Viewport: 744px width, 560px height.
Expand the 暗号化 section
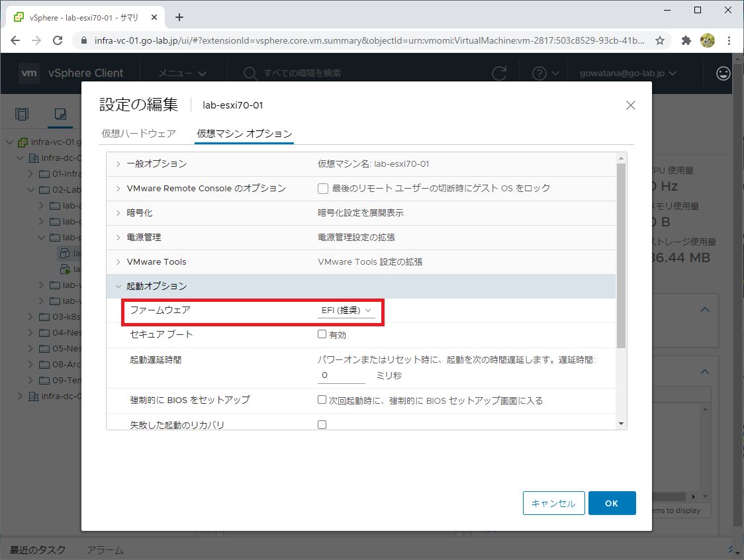(118, 213)
